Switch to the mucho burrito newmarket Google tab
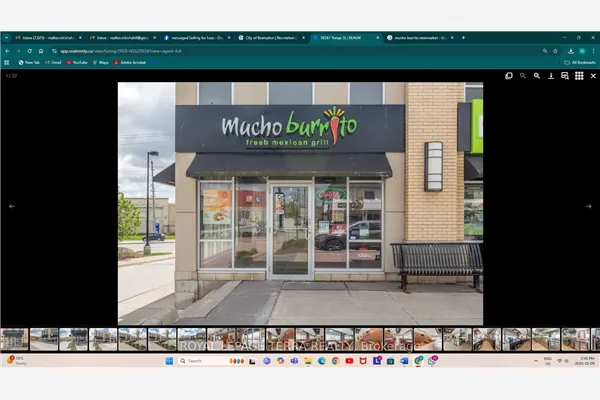 click(420, 38)
